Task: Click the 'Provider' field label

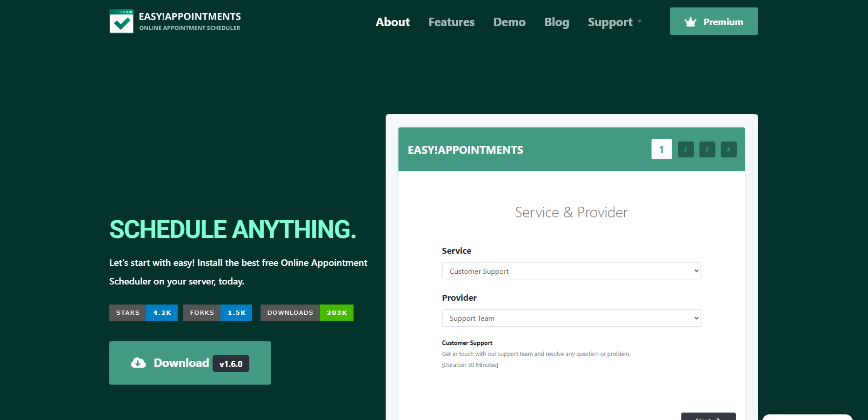Action: click(459, 298)
